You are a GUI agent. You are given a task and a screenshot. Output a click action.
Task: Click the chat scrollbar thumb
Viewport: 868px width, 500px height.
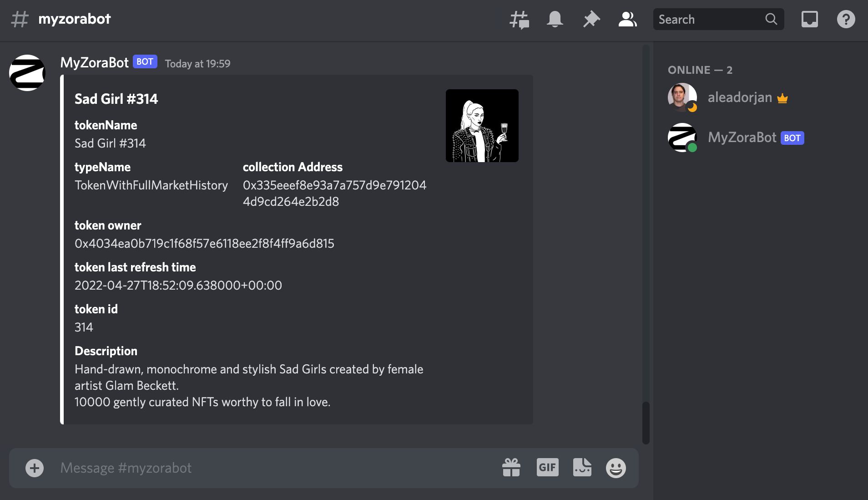click(646, 423)
